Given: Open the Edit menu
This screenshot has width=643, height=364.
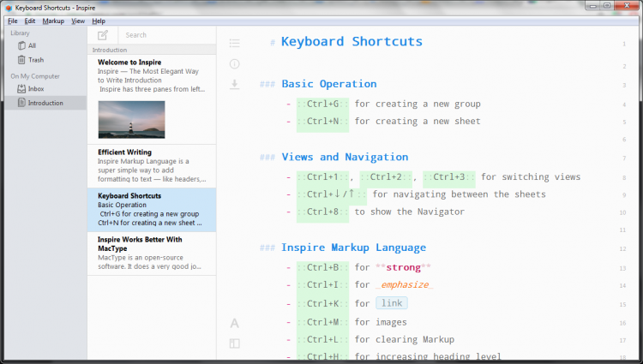Looking at the screenshot, I should [30, 21].
